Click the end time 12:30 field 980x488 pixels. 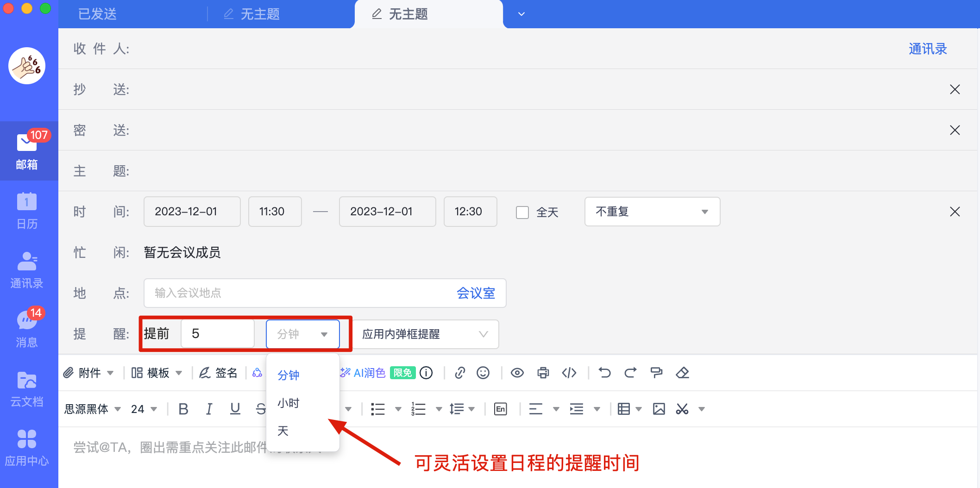click(471, 212)
